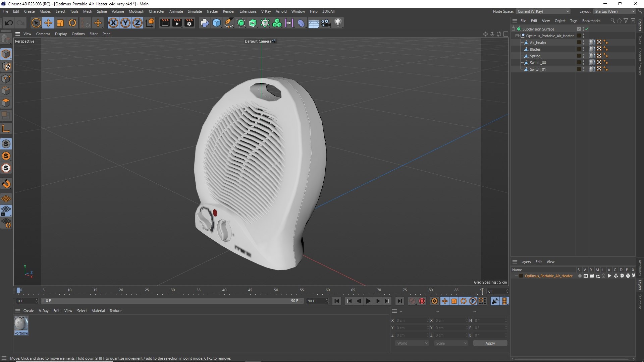Add a Cube primitive object
Screen dimensions: 644x362
[217, 23]
